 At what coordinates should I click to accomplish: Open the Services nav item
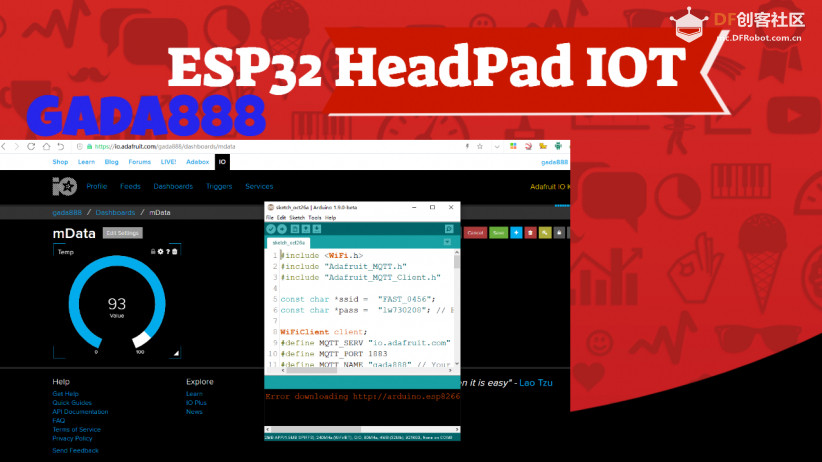(259, 186)
